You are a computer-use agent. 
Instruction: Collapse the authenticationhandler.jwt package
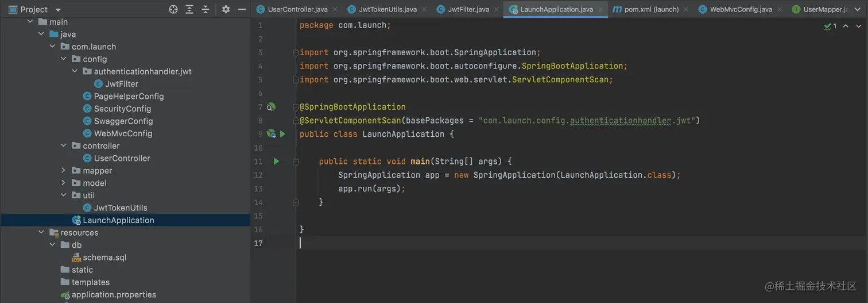75,71
